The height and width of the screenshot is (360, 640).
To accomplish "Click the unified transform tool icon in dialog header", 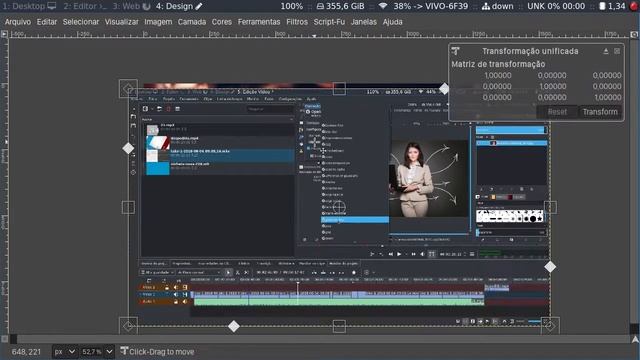I will coord(456,51).
